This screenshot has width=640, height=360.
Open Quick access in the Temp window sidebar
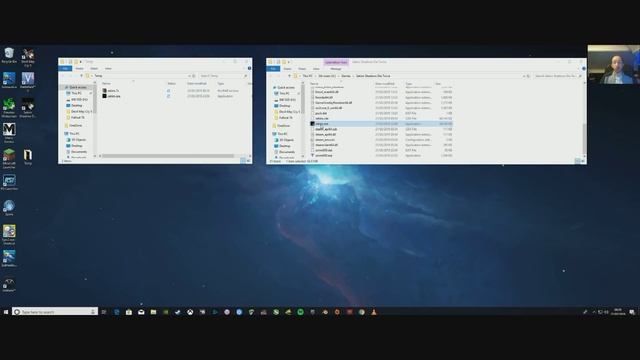pos(77,87)
